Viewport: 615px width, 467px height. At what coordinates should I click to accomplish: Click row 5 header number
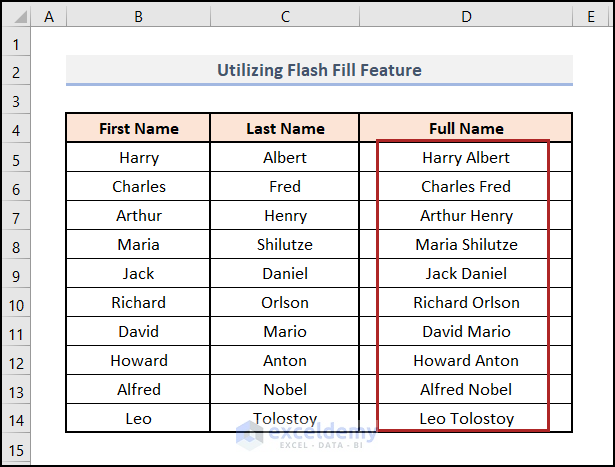click(17, 158)
